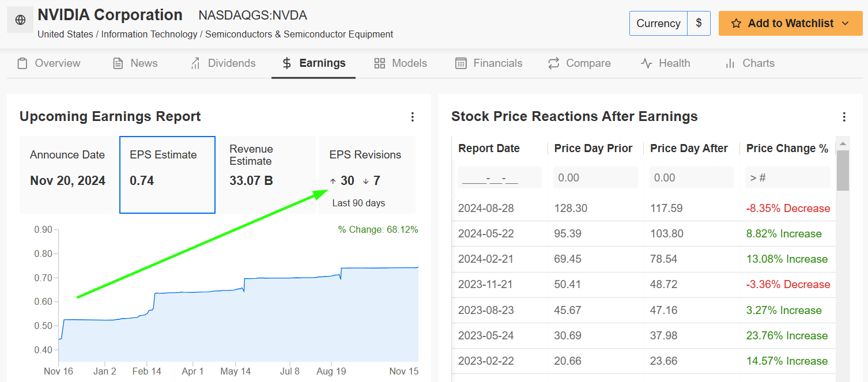The width and height of the screenshot is (868, 382).
Task: Click the 2024-05-22 report date cell
Action: pyautogui.click(x=500, y=234)
